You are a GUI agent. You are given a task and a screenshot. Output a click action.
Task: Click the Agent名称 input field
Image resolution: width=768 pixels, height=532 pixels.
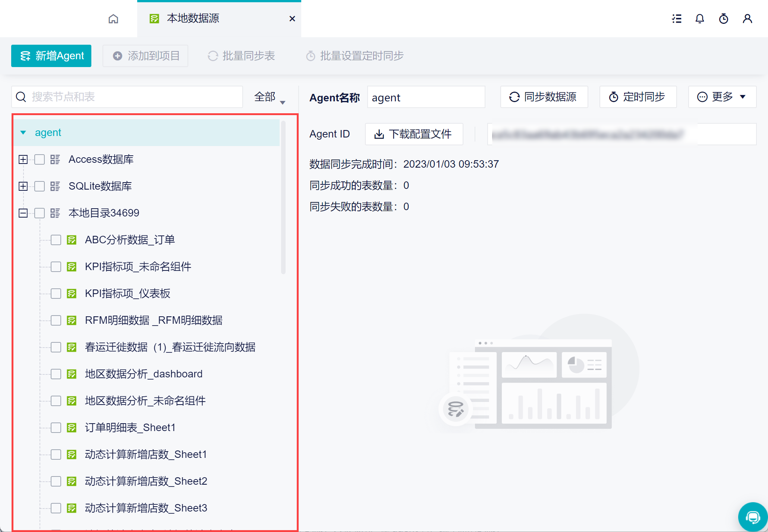tap(426, 97)
